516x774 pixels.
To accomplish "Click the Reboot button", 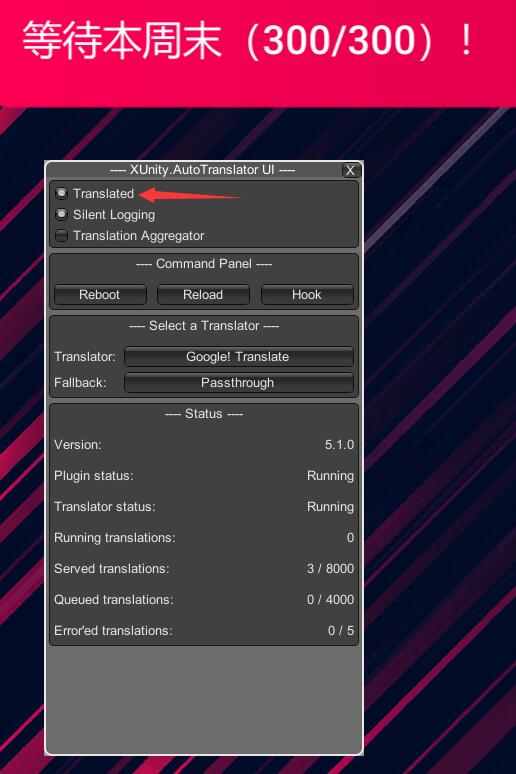I will [x=100, y=295].
